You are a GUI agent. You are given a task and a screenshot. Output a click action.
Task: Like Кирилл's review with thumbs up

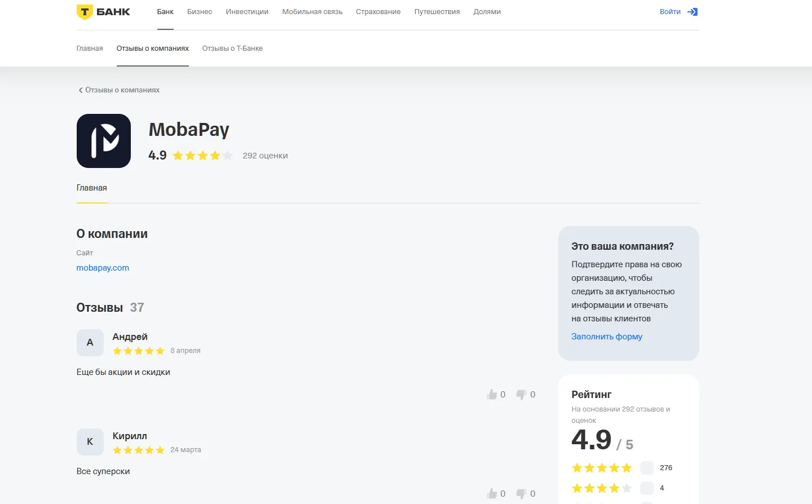492,494
